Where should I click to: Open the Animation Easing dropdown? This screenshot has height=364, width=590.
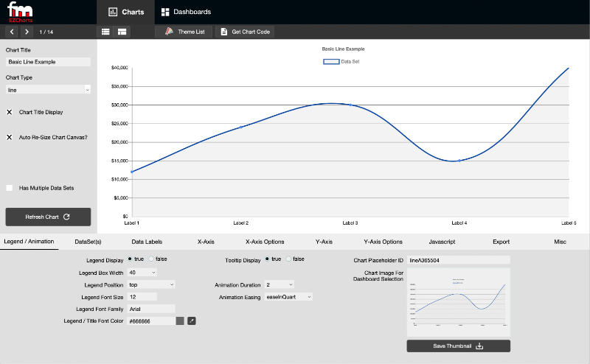coord(288,296)
